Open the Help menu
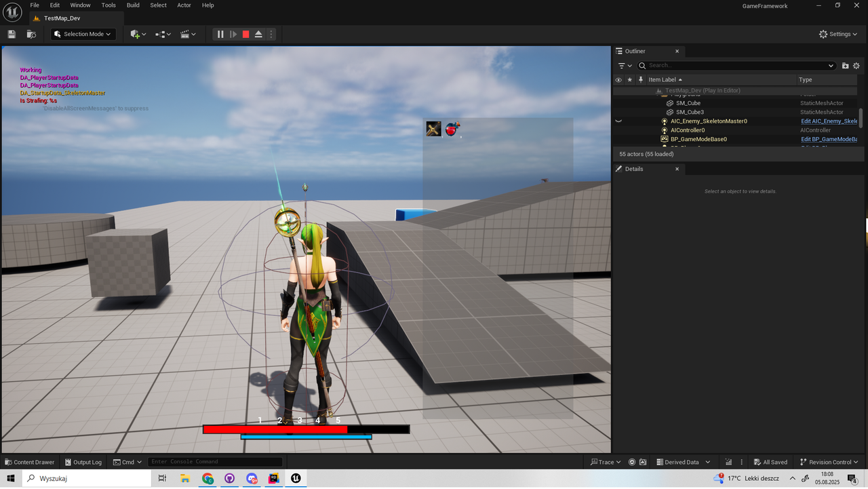The width and height of the screenshot is (868, 489). tap(208, 5)
